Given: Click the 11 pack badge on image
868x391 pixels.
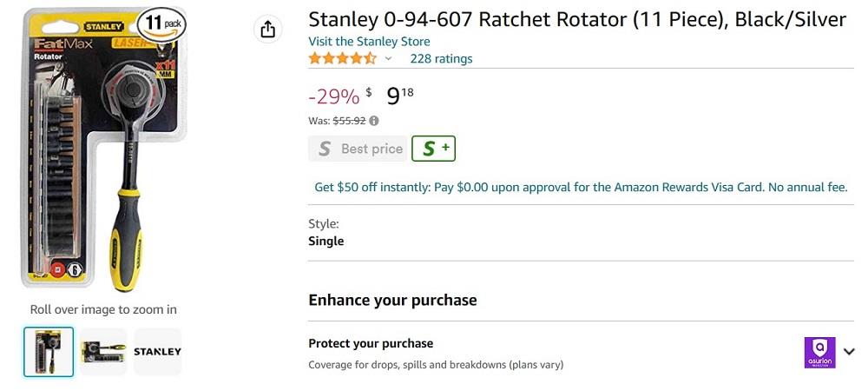Looking at the screenshot, I should (161, 24).
